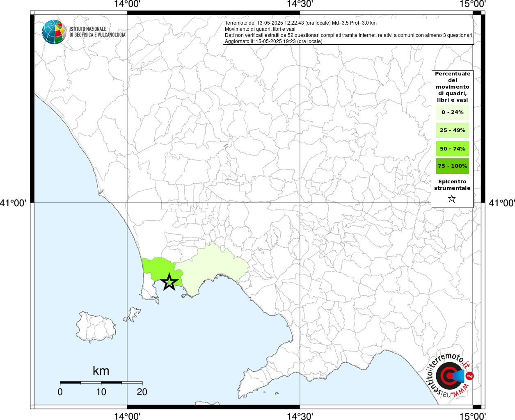Select the 50 - 74% legend swatch

pos(452,148)
